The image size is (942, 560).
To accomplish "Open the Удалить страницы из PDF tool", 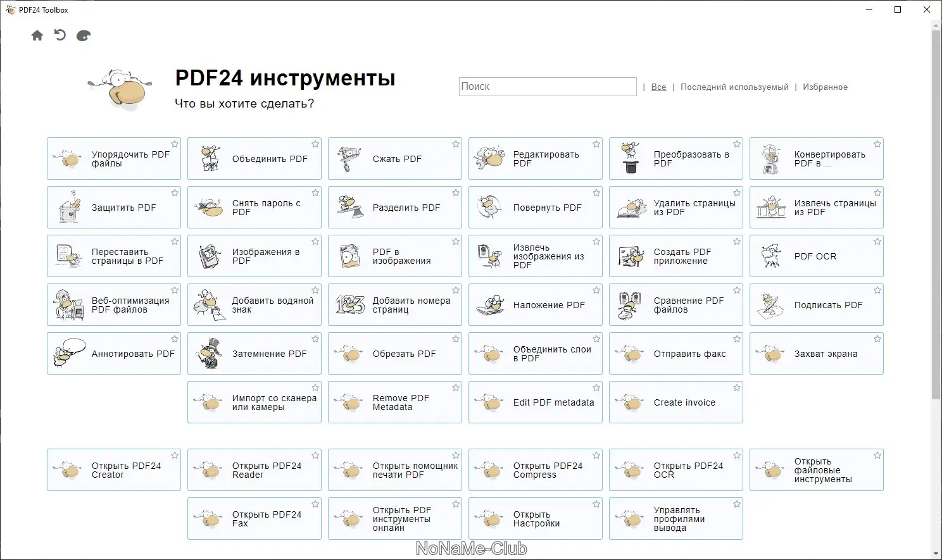I will 676,208.
